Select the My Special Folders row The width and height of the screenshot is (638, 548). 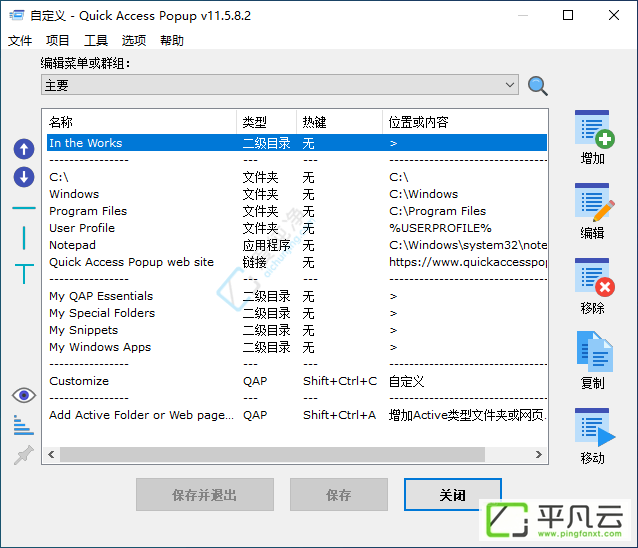297,313
